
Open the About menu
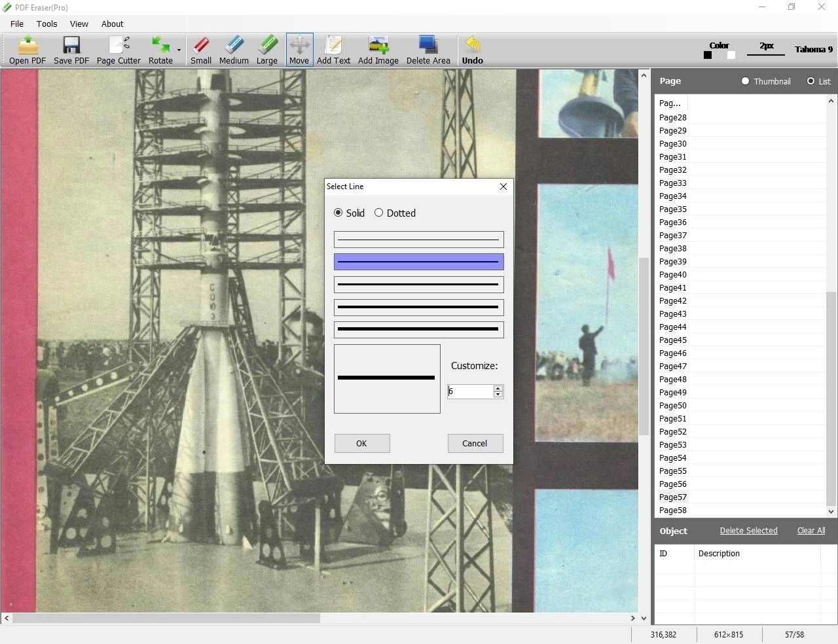112,24
